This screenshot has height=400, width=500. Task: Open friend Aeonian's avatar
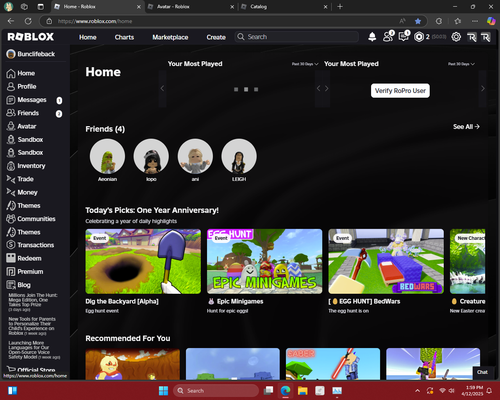(107, 156)
